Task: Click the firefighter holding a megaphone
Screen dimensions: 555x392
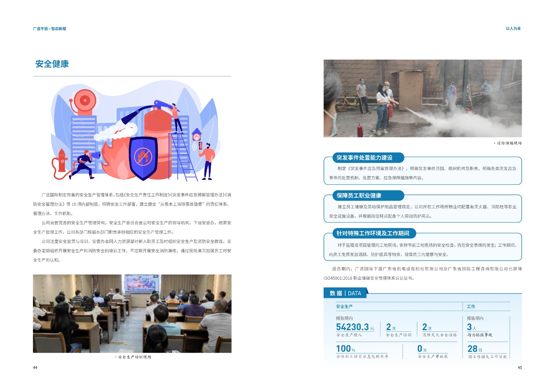Action: pyautogui.click(x=85, y=164)
